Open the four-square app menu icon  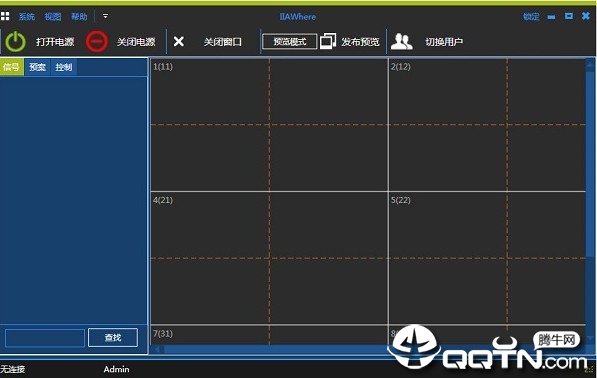click(5, 16)
